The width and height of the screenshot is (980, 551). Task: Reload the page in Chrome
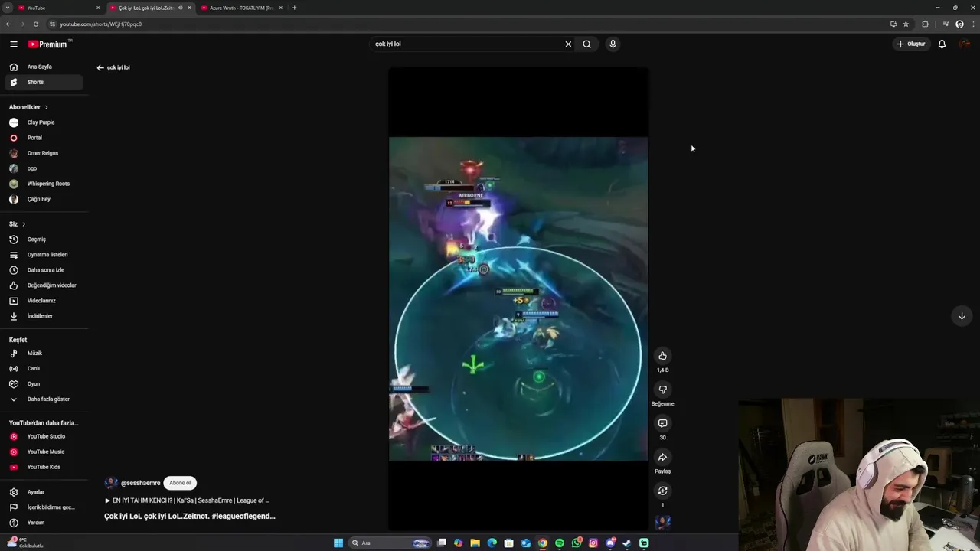click(35, 24)
